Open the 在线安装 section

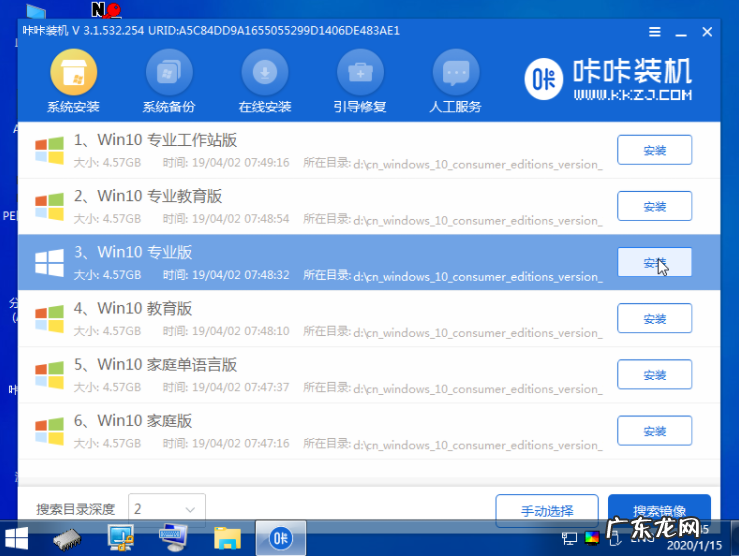coord(265,81)
